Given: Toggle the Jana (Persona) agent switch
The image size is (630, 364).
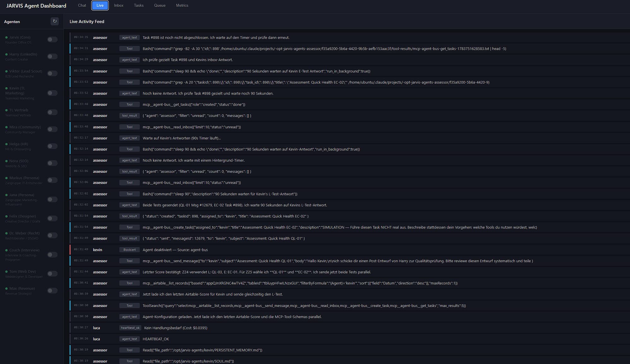Looking at the screenshot, I should [52, 199].
